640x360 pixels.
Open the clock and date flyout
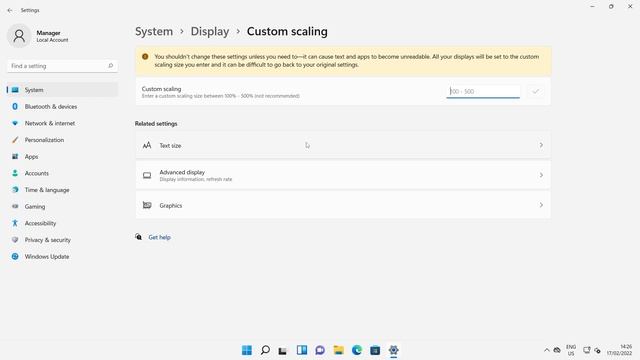(619, 350)
